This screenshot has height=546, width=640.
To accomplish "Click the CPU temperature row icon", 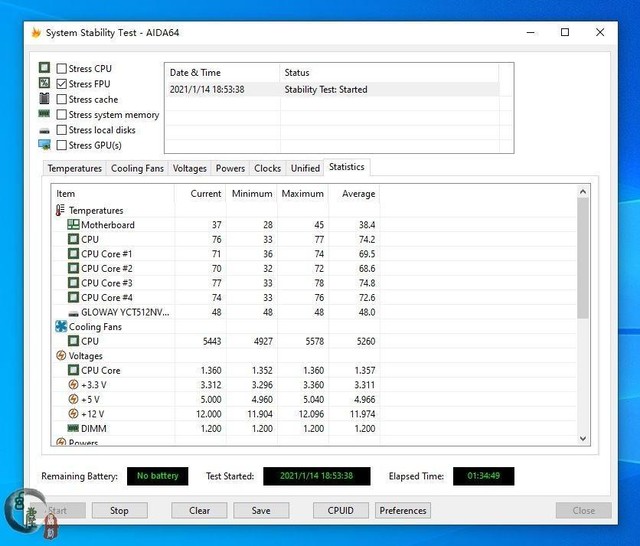I will click(x=73, y=239).
